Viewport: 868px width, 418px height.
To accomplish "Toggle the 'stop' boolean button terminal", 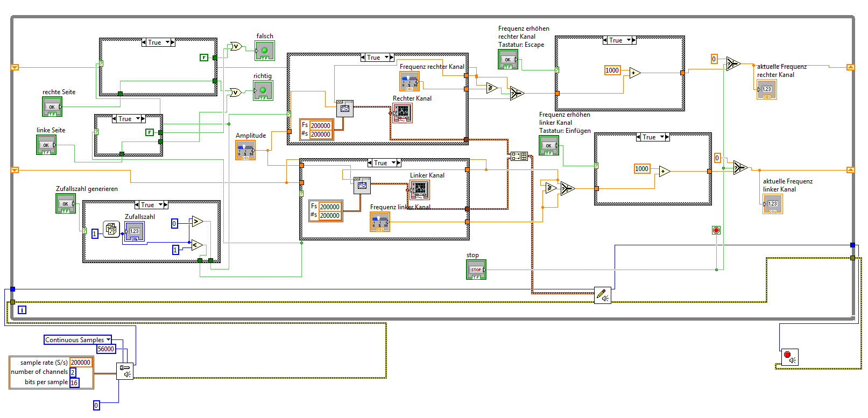I will coord(476,270).
